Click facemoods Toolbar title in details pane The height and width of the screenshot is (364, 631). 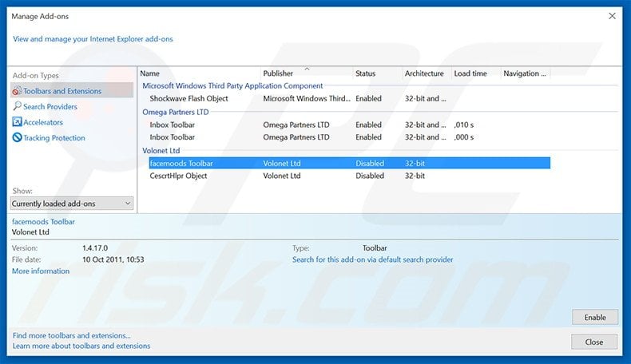(x=43, y=222)
